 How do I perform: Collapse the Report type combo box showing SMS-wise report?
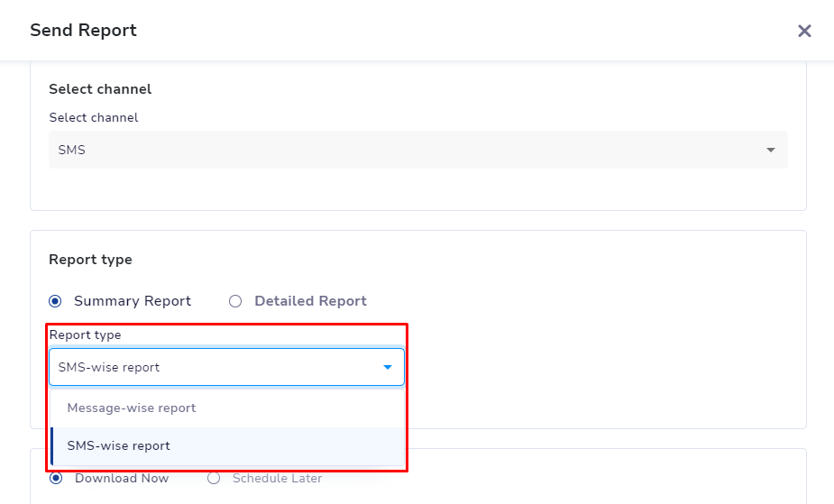(x=226, y=367)
